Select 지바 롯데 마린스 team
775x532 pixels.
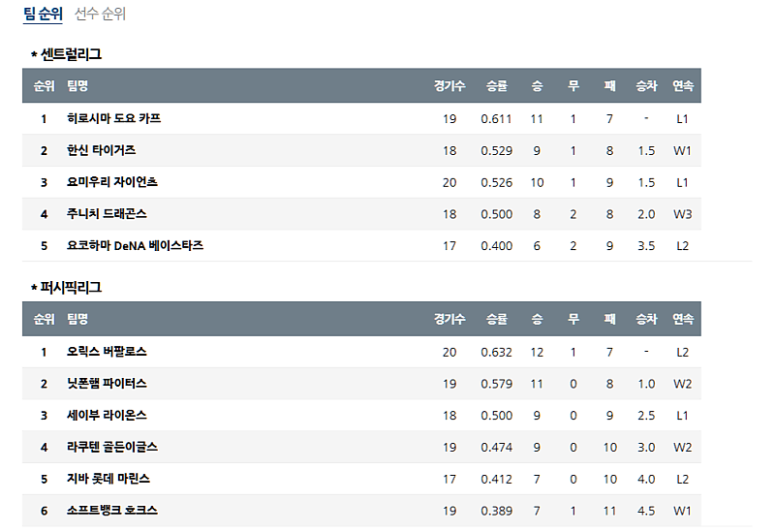[x=108, y=479]
